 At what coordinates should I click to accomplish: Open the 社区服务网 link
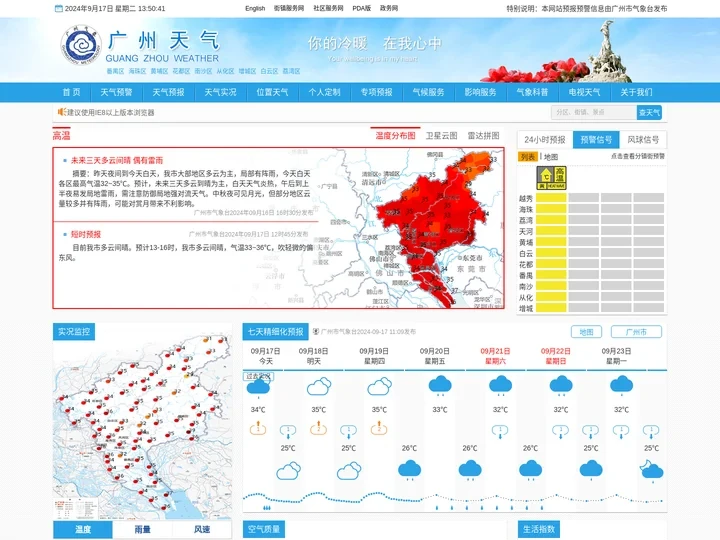[328, 8]
